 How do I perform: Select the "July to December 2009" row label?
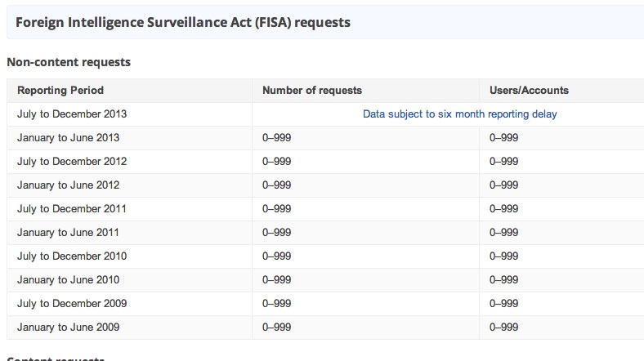(72, 304)
